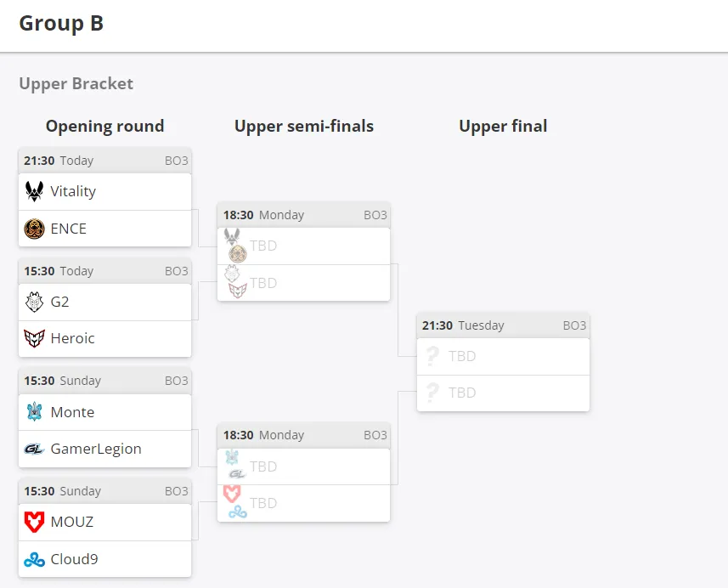Click the GamerLegion team logo
The width and height of the screenshot is (728, 588).
tap(34, 449)
